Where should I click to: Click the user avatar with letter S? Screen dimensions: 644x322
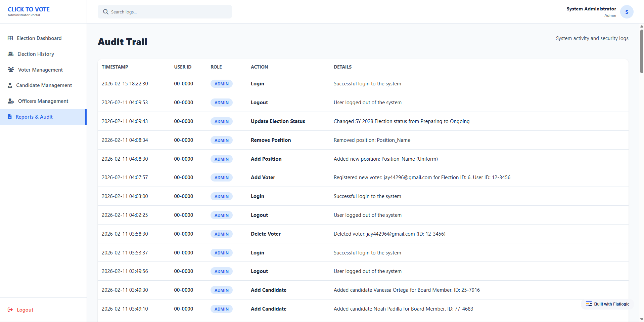[x=627, y=12]
